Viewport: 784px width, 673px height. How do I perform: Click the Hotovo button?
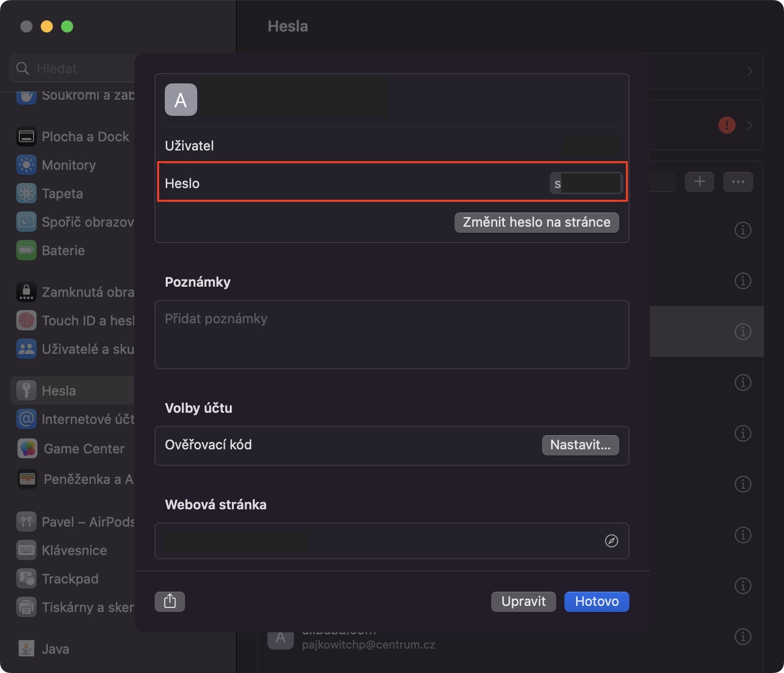[596, 601]
